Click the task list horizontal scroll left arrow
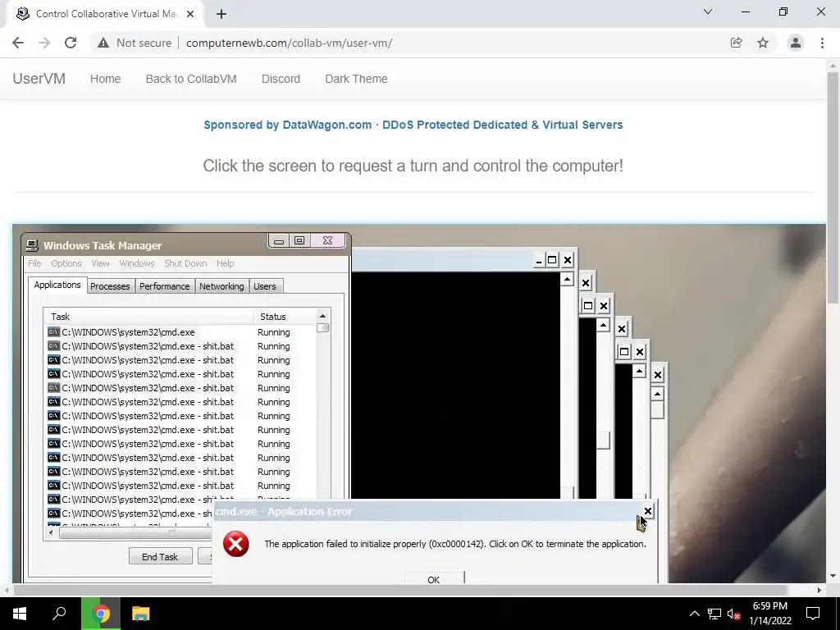The width and height of the screenshot is (840, 630). 51,532
